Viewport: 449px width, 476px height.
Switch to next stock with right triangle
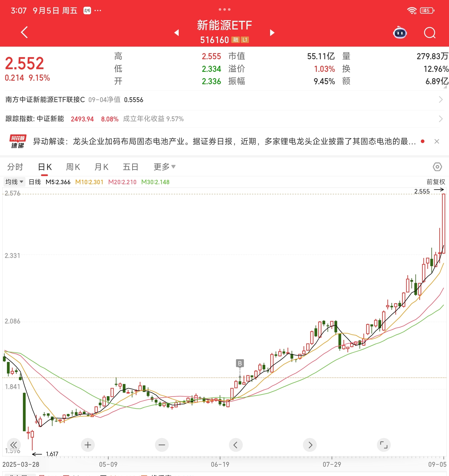272,33
